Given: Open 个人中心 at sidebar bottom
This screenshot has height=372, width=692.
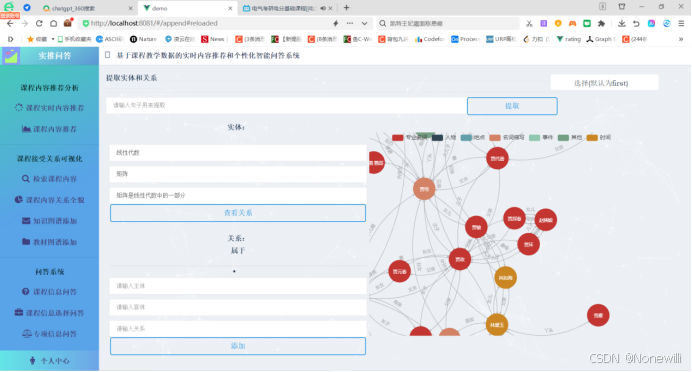Looking at the screenshot, I should (x=49, y=361).
